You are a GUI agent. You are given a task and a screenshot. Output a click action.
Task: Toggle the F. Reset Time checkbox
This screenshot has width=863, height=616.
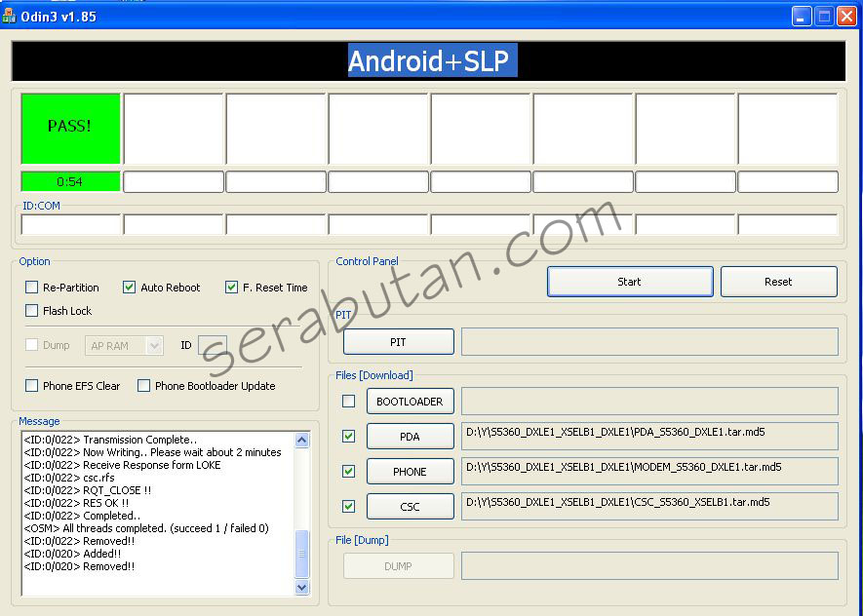(x=231, y=288)
